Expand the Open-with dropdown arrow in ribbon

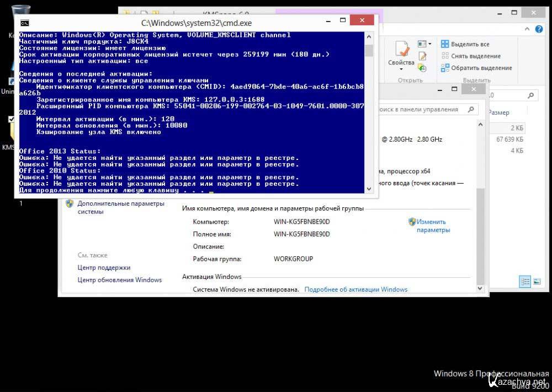pyautogui.click(x=429, y=44)
